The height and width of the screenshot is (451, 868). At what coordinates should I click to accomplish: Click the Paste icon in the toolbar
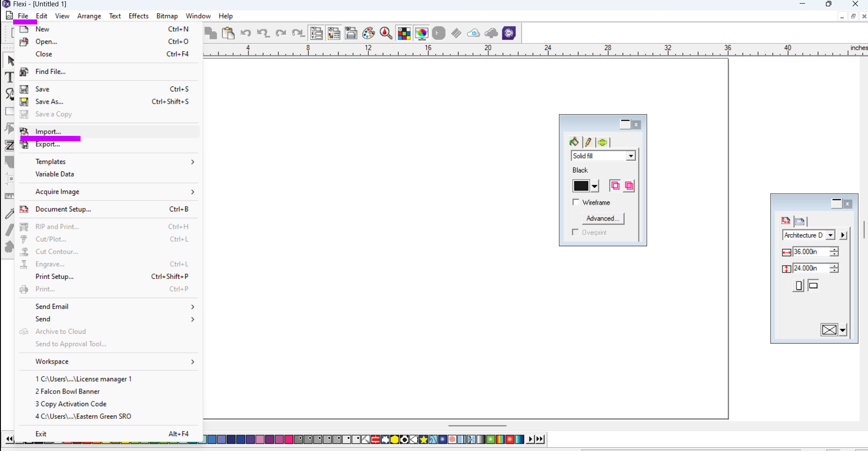(229, 33)
